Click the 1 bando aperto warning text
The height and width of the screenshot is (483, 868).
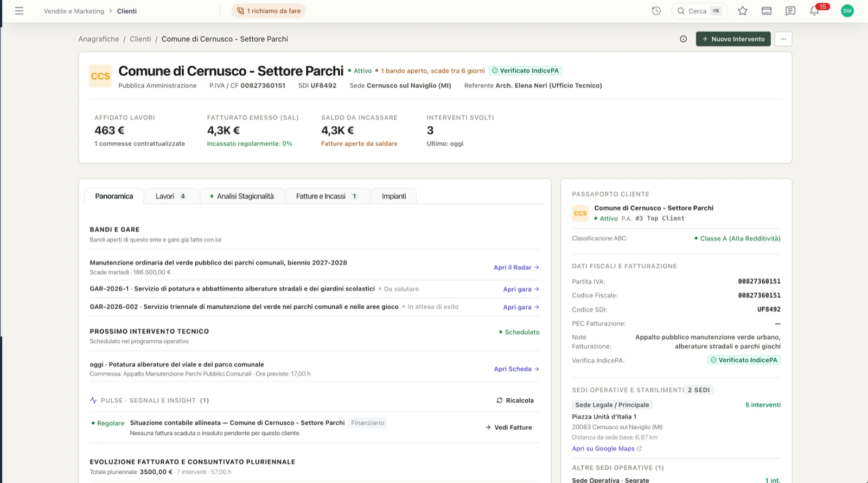click(432, 71)
